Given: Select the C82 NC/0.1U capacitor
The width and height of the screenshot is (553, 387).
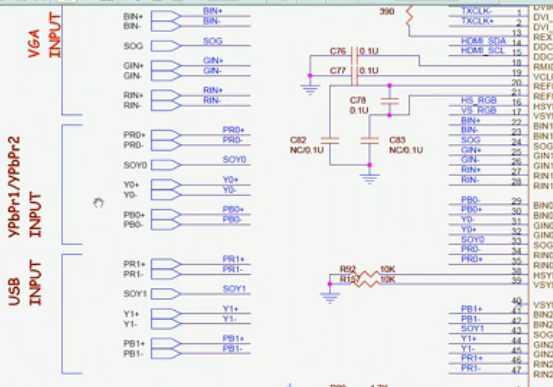Looking at the screenshot, I should pos(330,140).
